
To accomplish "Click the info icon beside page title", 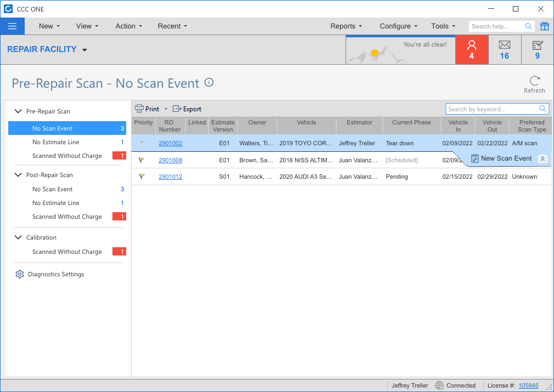I will tap(209, 83).
